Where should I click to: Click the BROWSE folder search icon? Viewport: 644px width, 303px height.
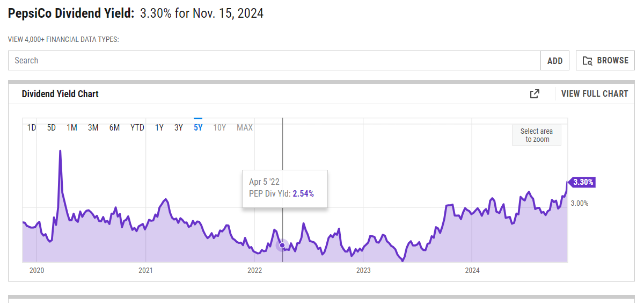click(x=588, y=61)
